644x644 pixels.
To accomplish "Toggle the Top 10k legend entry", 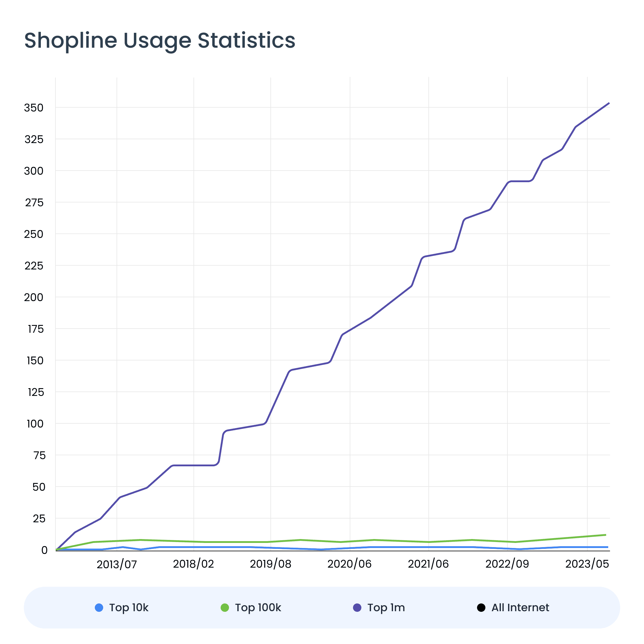I will 122,608.
